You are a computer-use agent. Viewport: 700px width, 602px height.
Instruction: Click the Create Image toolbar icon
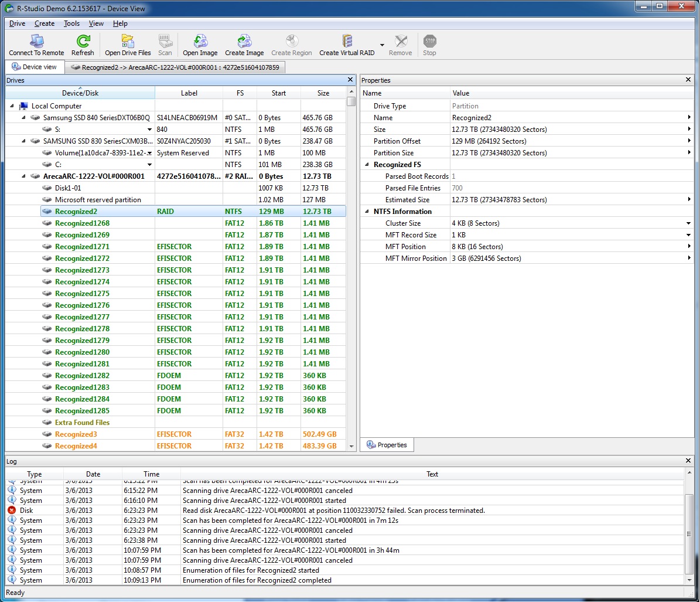[244, 45]
